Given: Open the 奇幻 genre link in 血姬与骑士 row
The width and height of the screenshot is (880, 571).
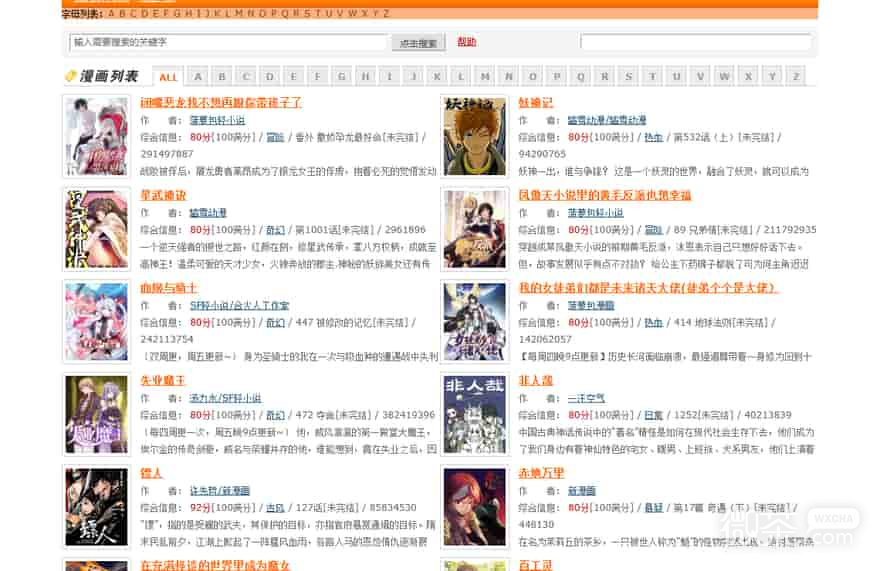Looking at the screenshot, I should point(275,323).
